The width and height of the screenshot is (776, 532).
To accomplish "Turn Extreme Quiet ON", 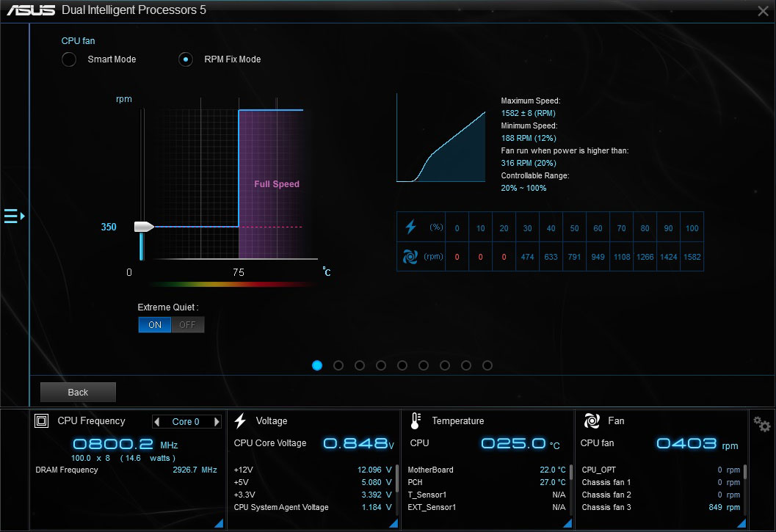I will (x=155, y=324).
